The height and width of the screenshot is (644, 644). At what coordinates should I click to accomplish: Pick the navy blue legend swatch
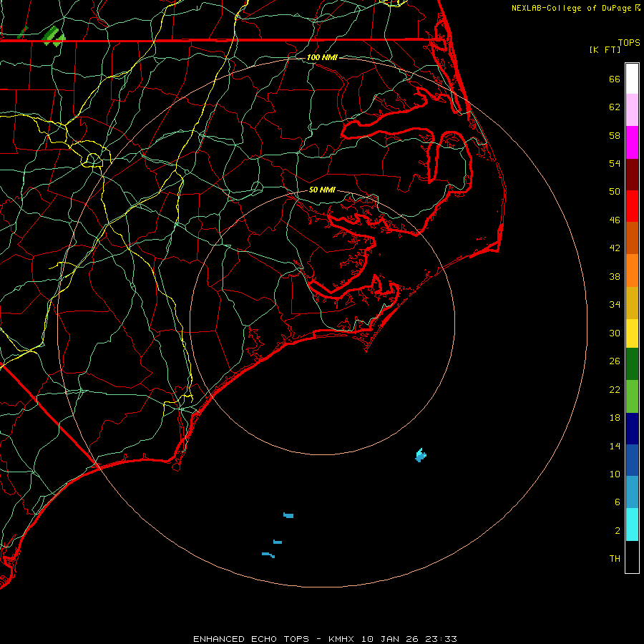point(632,428)
